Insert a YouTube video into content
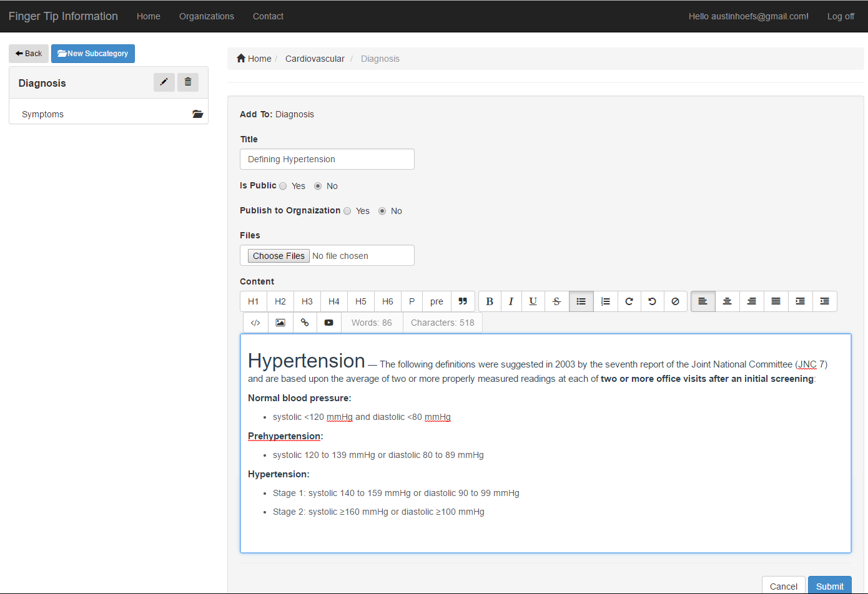This screenshot has height=594, width=868. [x=328, y=323]
